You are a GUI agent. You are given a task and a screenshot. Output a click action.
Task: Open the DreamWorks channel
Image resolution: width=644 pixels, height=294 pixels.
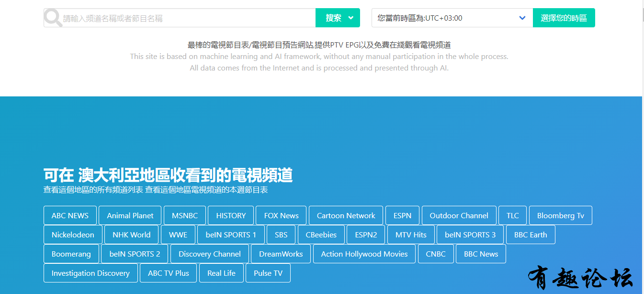click(281, 254)
